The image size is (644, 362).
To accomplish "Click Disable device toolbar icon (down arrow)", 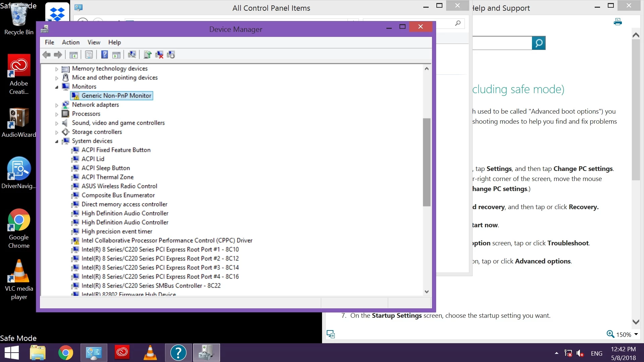I will (x=171, y=55).
